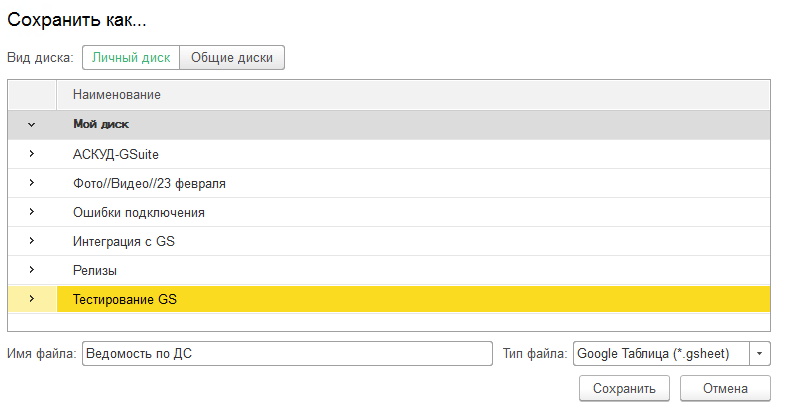Image resolution: width=787 pixels, height=411 pixels.
Task: Expand the Тестирование GS folder
Action: click(31, 299)
